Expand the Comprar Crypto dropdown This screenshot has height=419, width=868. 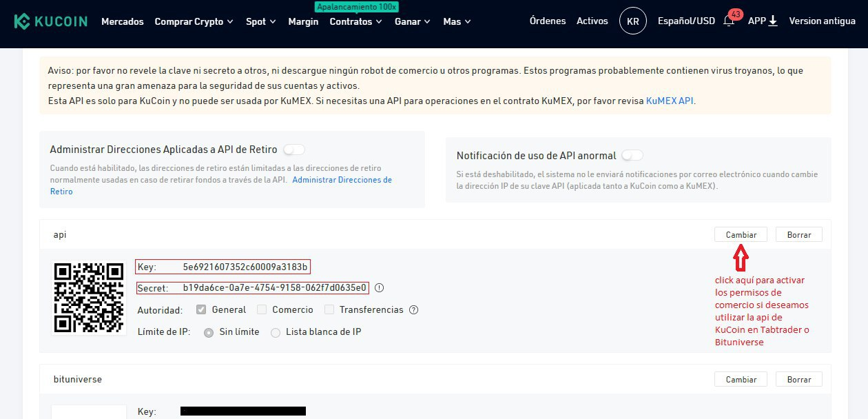(194, 21)
